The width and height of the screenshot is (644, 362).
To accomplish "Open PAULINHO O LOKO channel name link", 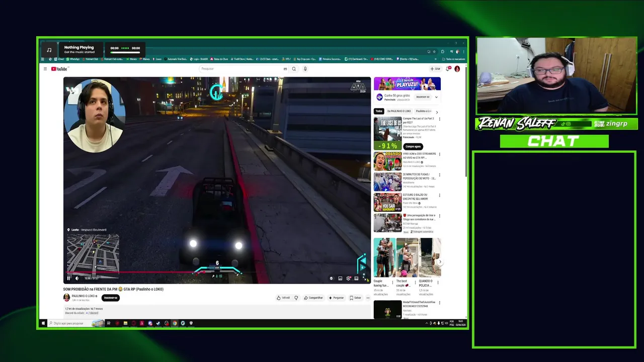I will tap(84, 296).
